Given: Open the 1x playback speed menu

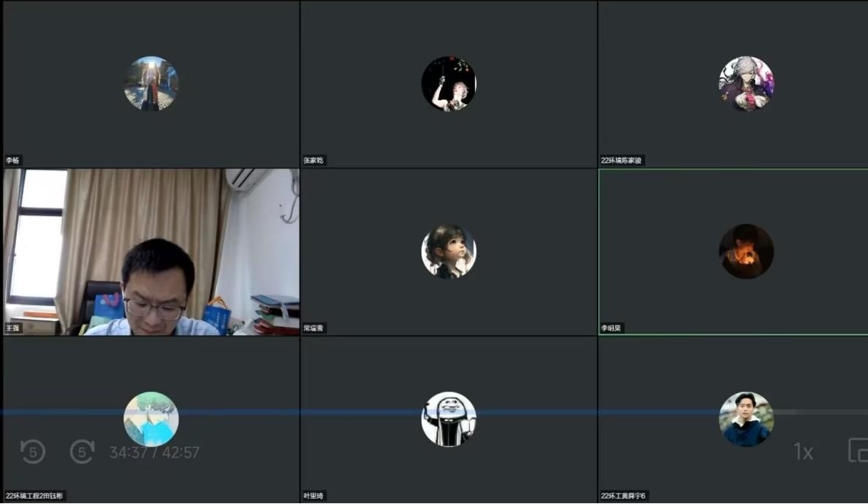Looking at the screenshot, I should [x=803, y=452].
